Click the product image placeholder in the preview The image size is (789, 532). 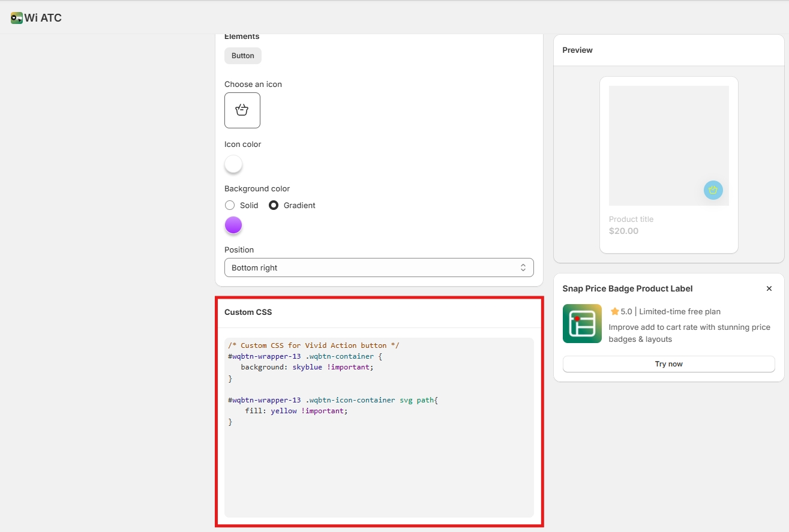point(669,146)
